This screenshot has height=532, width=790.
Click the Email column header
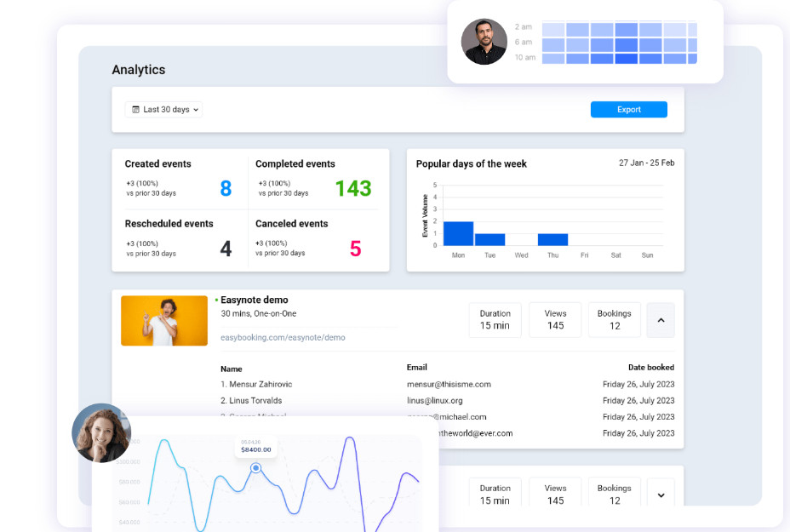click(416, 367)
